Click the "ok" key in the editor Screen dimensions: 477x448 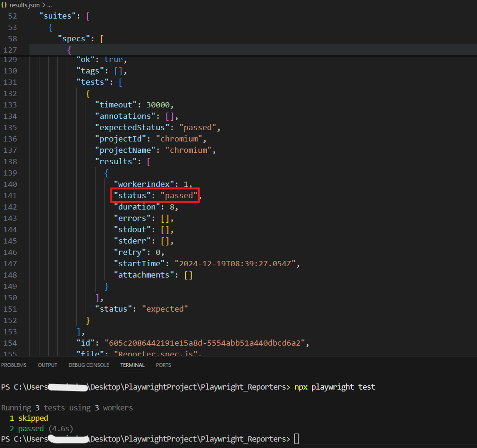(x=85, y=60)
